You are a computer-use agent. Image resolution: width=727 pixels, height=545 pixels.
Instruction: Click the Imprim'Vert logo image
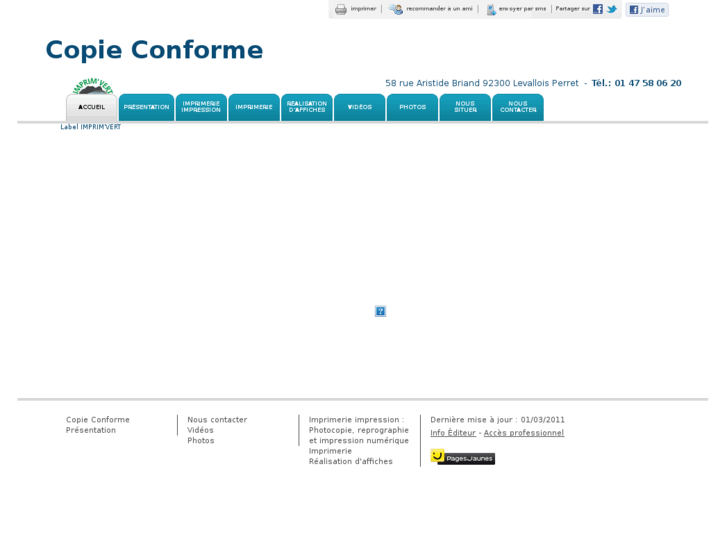93,86
